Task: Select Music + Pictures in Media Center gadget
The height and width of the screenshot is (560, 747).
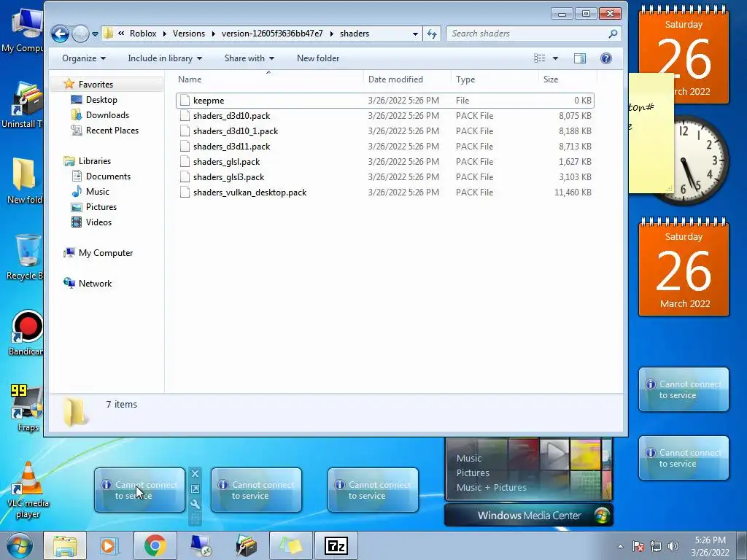Action: pos(491,488)
